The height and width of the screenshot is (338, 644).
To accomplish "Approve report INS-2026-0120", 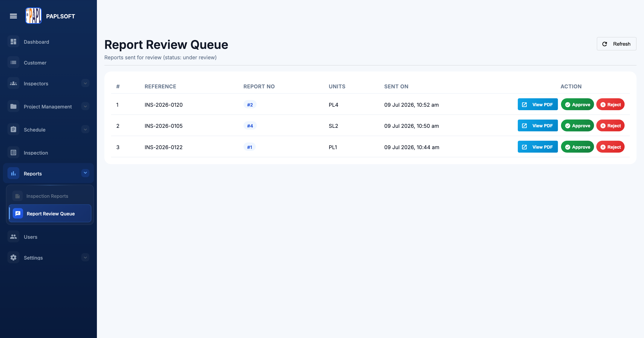I will pos(577,104).
